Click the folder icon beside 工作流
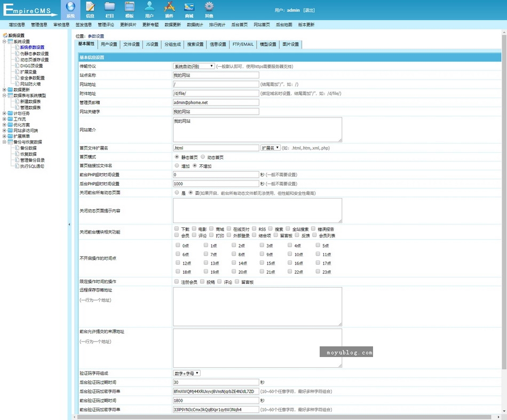507x420 pixels. 10,119
